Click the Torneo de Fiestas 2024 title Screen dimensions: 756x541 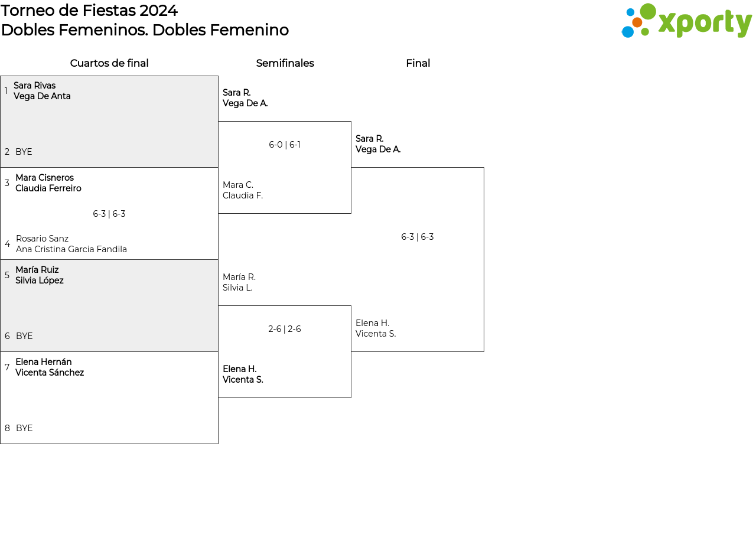coord(89,11)
